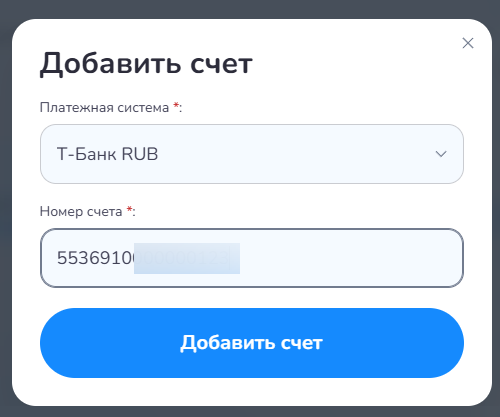This screenshot has height=417, width=500.
Task: Click the highlighted digits in account number
Action: [x=187, y=258]
